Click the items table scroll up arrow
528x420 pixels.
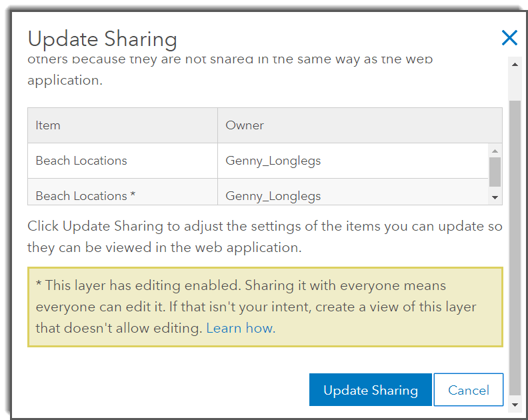click(x=495, y=149)
